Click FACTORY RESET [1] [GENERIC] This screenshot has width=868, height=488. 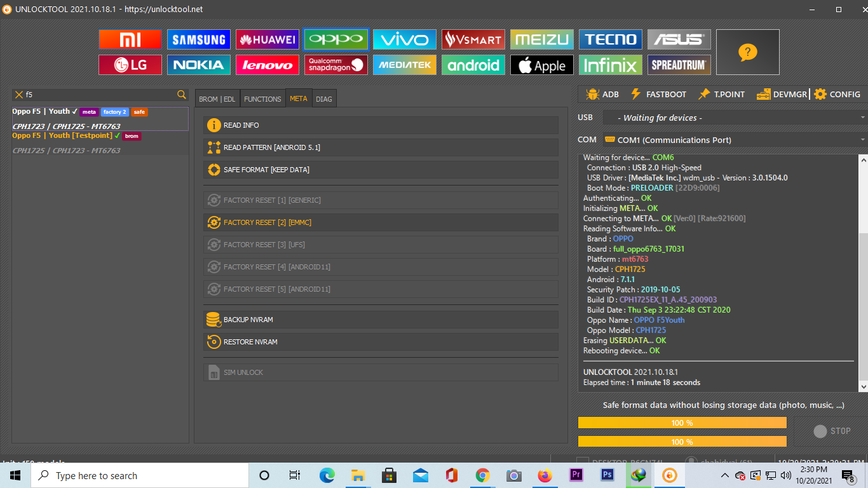(381, 200)
